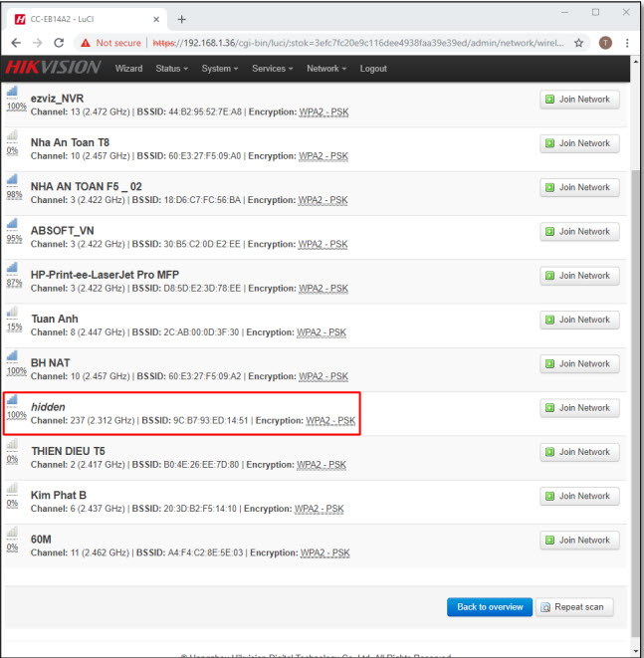The width and height of the screenshot is (644, 658).
Task: Click the bookmark star icon
Action: tap(583, 43)
